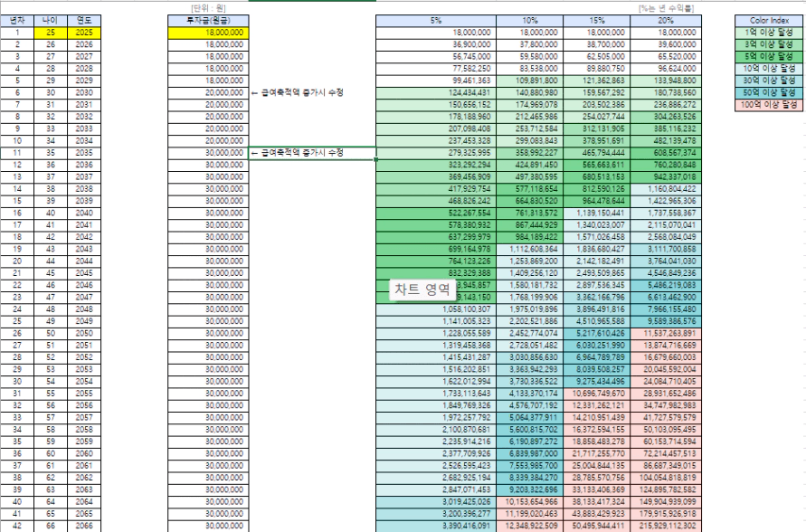This screenshot has width=806, height=532.
Task: Click the 5% return rate header
Action: (435, 20)
